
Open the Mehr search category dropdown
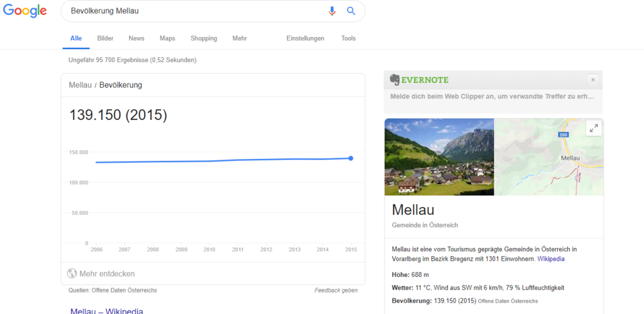click(239, 38)
